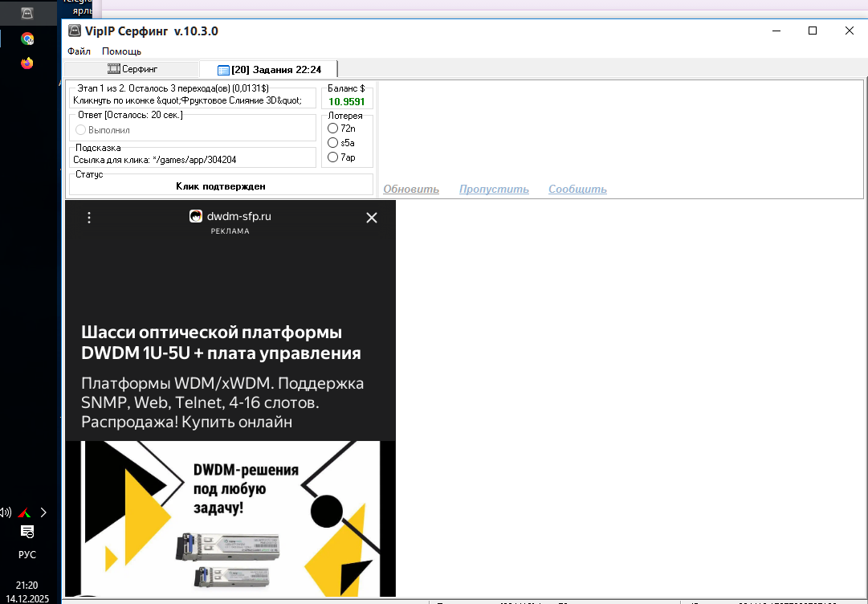Click the Сообщить link

click(577, 190)
